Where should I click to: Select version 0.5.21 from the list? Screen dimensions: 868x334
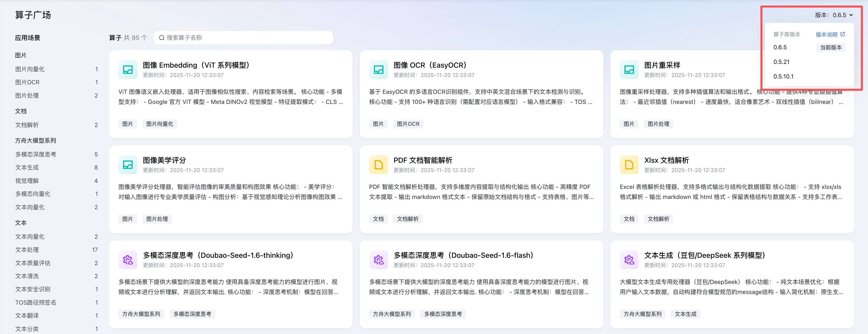781,62
